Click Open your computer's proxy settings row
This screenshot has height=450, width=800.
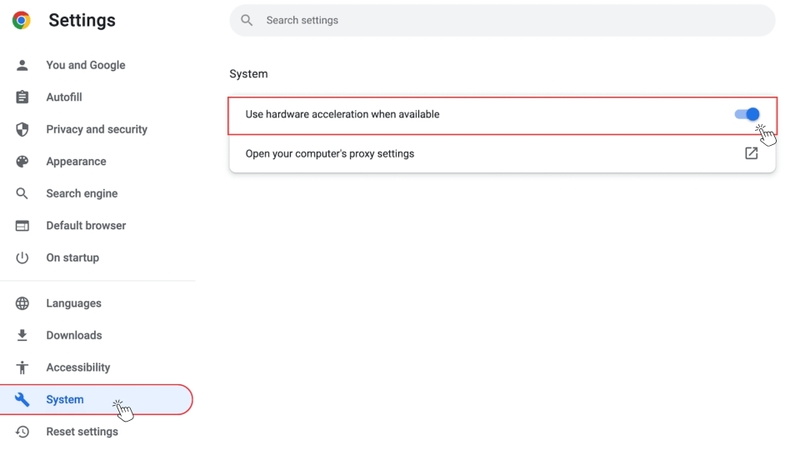503,154
